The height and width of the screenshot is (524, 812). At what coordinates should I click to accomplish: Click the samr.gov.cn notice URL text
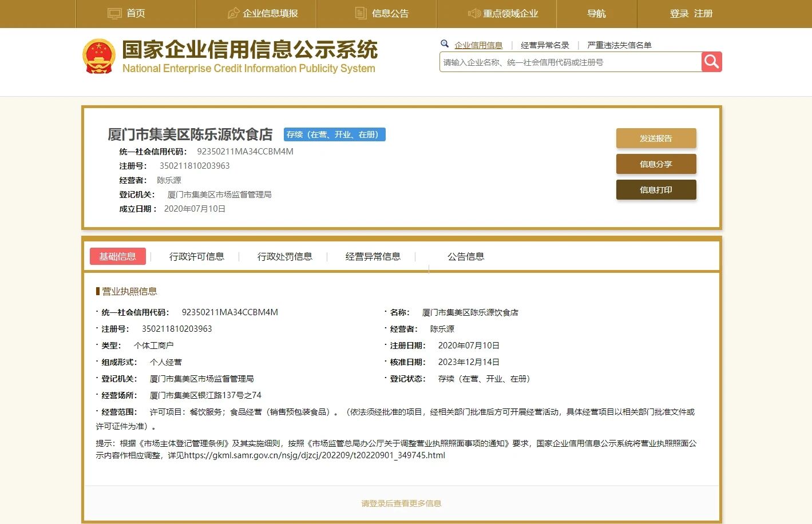tap(315, 455)
